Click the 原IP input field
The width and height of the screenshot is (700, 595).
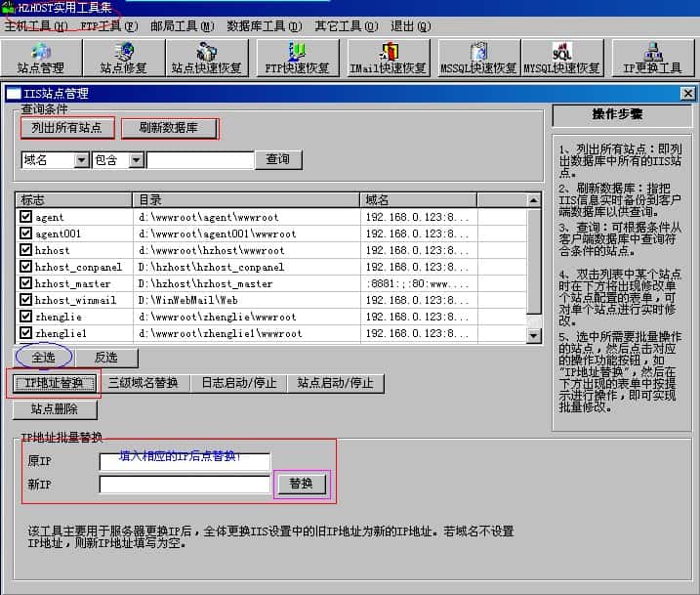tap(185, 461)
